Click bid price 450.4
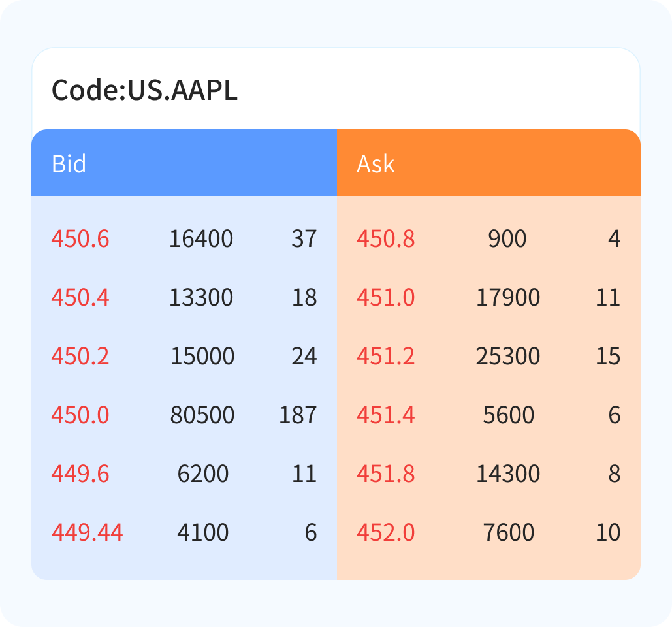 point(80,298)
